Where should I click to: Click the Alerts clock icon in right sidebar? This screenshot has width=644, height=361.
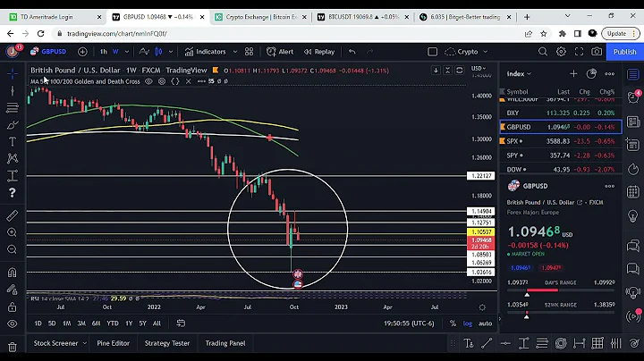pyautogui.click(x=633, y=97)
